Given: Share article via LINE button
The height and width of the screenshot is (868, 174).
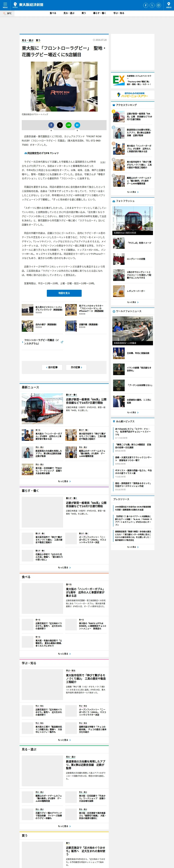Looking at the screenshot, I should 69,125.
